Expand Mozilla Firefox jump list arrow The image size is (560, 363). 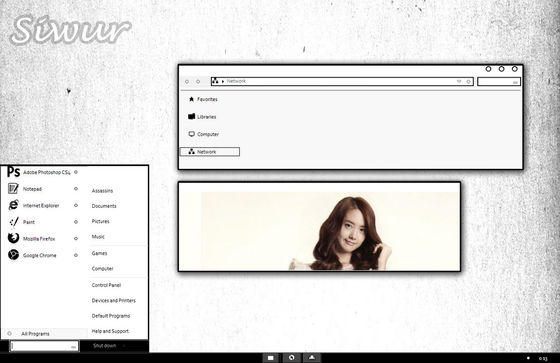[76, 239]
